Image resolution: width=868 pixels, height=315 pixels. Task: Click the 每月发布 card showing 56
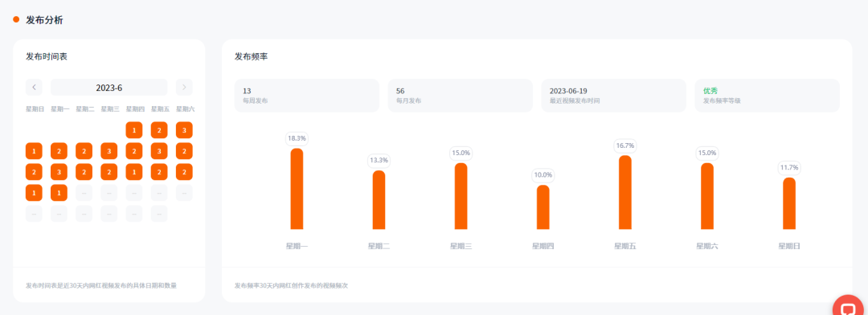pos(460,96)
